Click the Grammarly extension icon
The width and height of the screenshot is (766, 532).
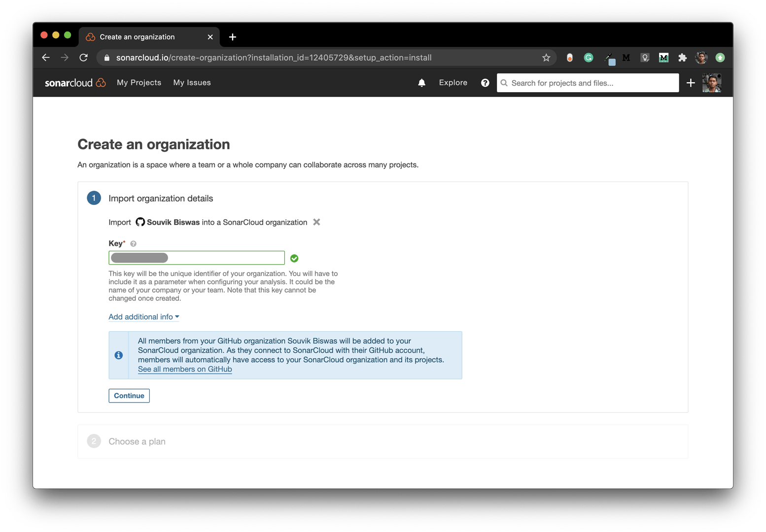click(588, 58)
